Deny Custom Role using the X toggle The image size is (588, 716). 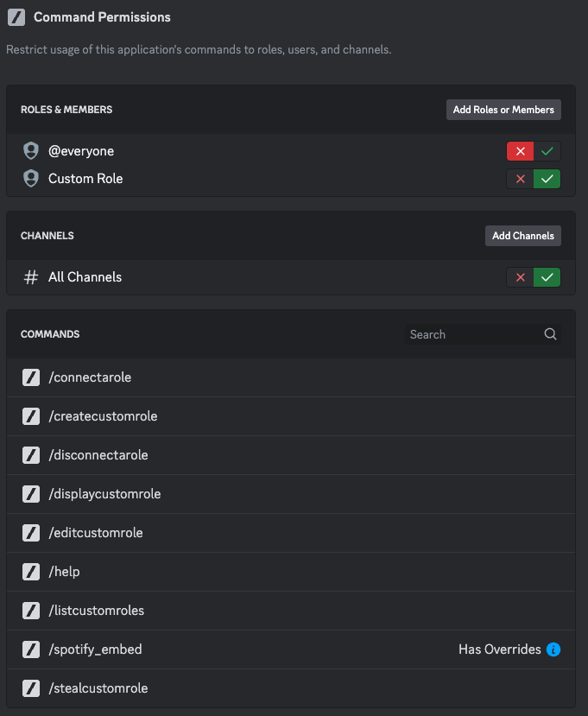[520, 179]
